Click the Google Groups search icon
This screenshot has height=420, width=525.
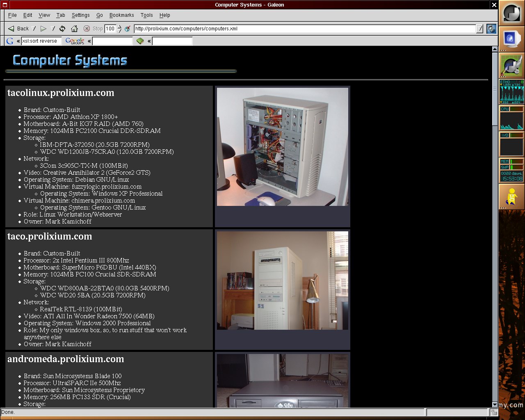[x=75, y=41]
